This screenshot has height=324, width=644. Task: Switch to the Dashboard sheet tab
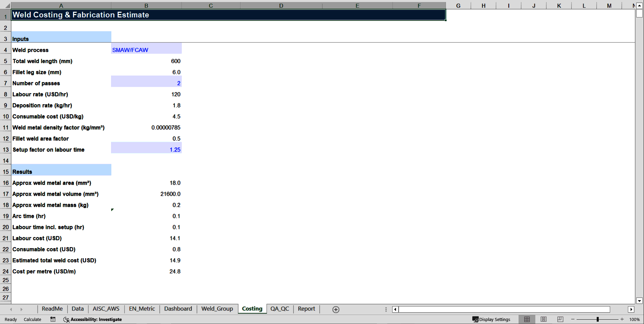[178, 309]
